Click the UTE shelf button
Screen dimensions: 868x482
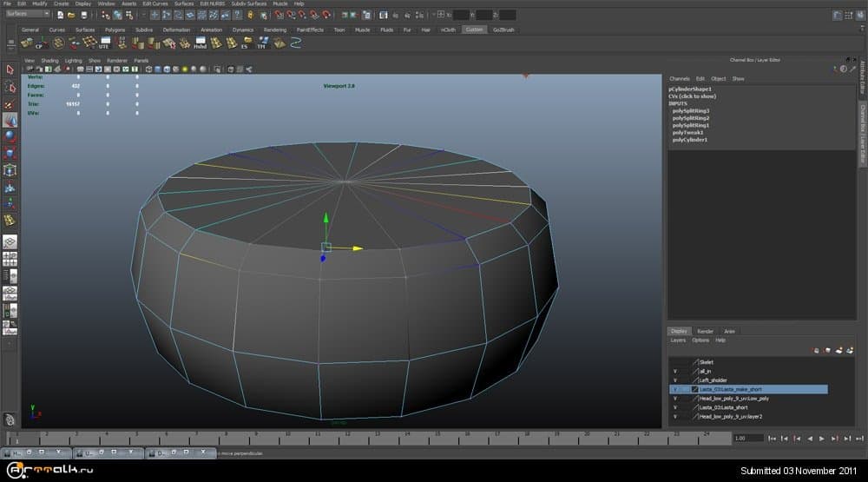pos(104,43)
